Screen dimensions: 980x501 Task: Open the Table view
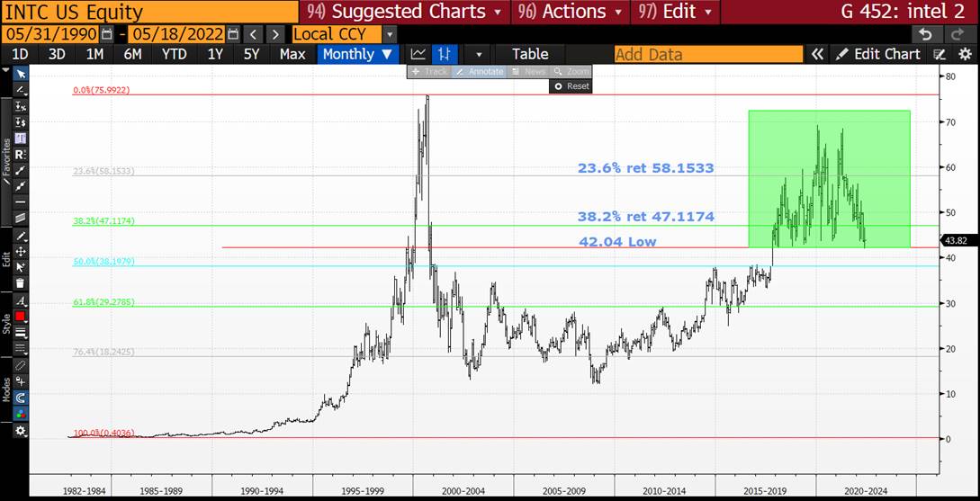pyautogui.click(x=530, y=54)
